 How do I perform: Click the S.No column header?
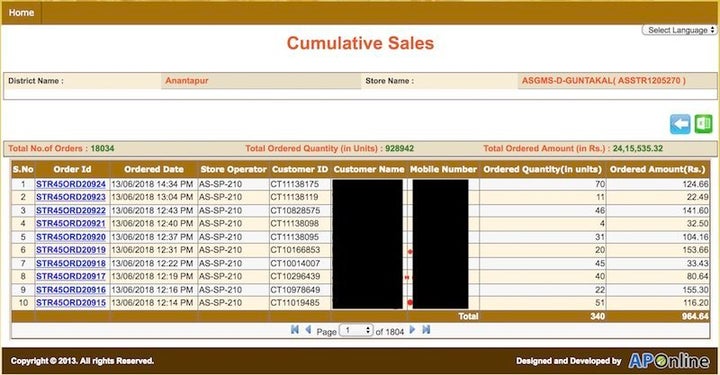[x=23, y=169]
